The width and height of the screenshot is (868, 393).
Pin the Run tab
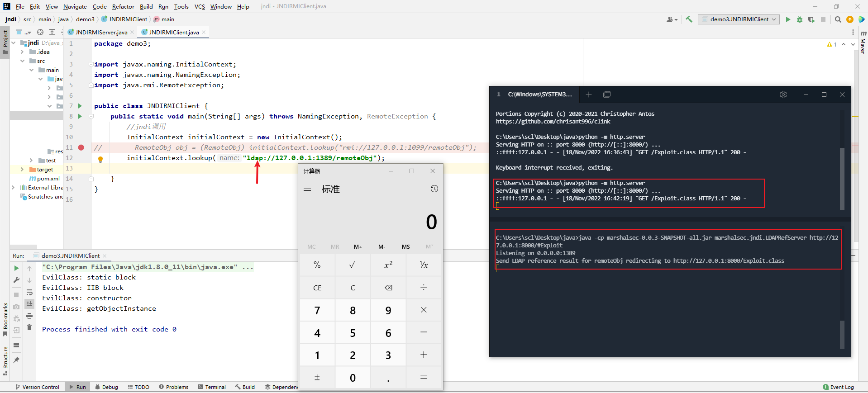(x=16, y=360)
